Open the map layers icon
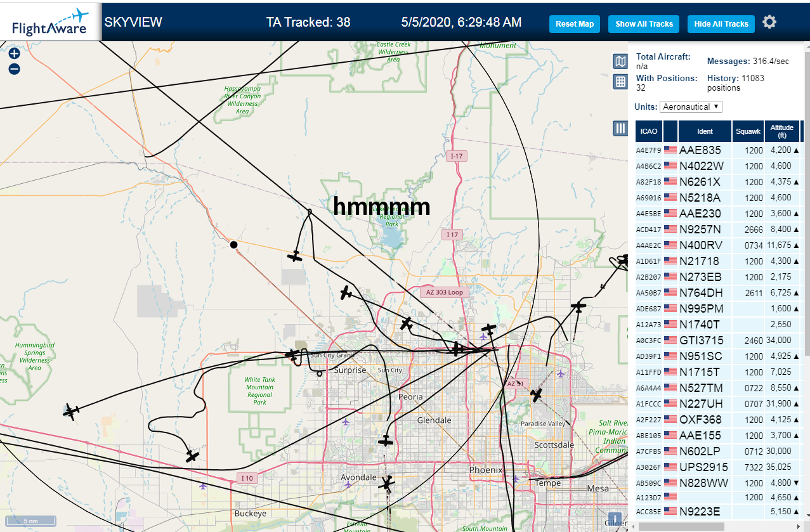 (620, 62)
